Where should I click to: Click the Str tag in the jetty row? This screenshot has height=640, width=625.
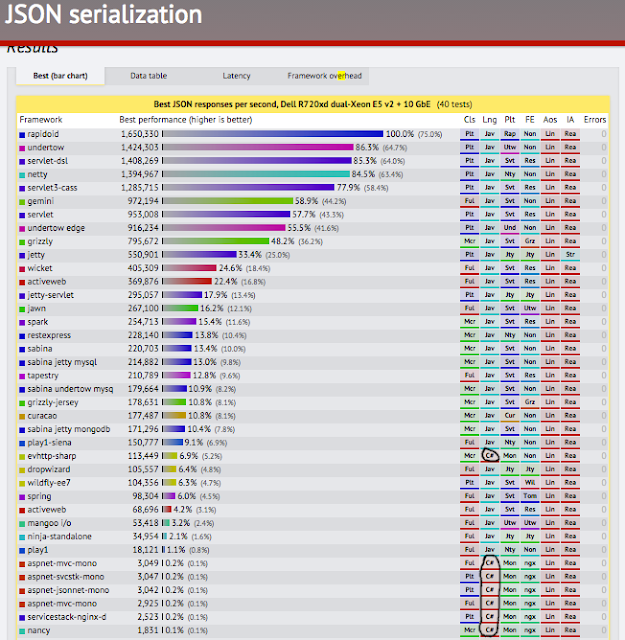tap(570, 255)
